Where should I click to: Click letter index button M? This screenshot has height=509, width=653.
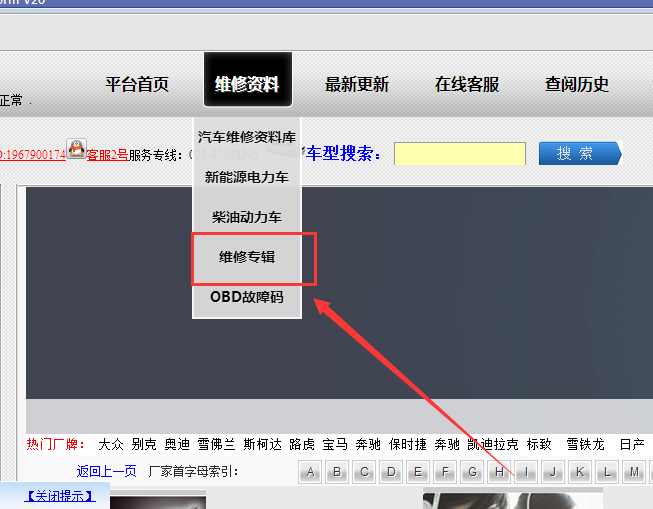pyautogui.click(x=634, y=472)
